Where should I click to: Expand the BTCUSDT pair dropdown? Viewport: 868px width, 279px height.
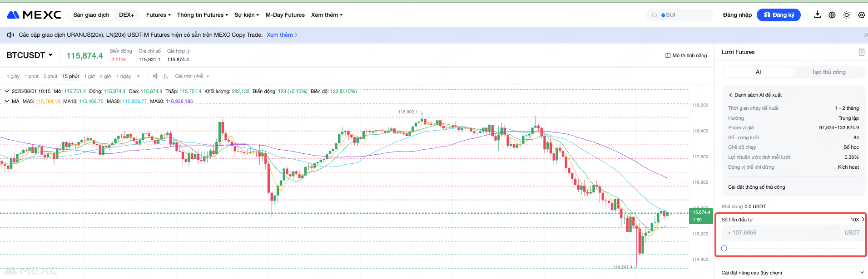[50, 55]
